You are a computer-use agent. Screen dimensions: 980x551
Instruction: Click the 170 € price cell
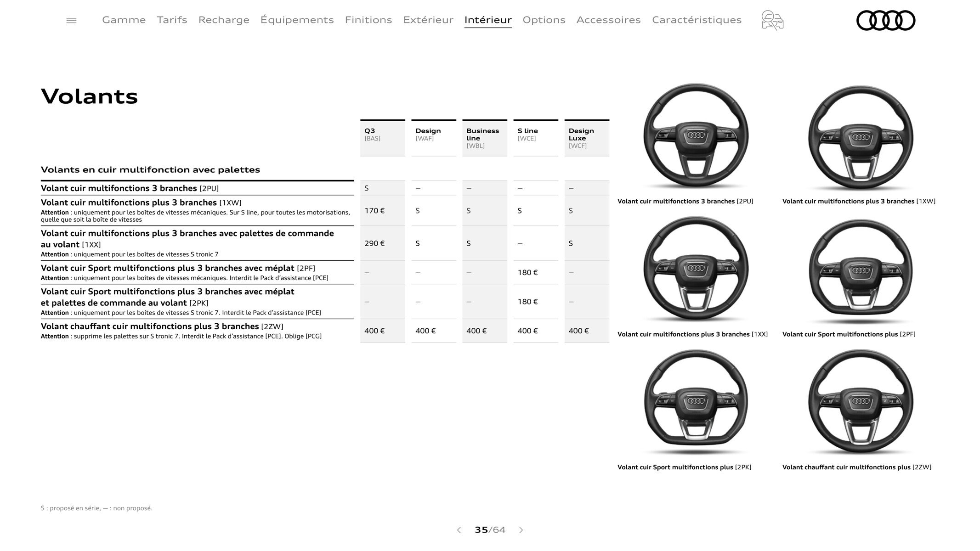click(383, 211)
